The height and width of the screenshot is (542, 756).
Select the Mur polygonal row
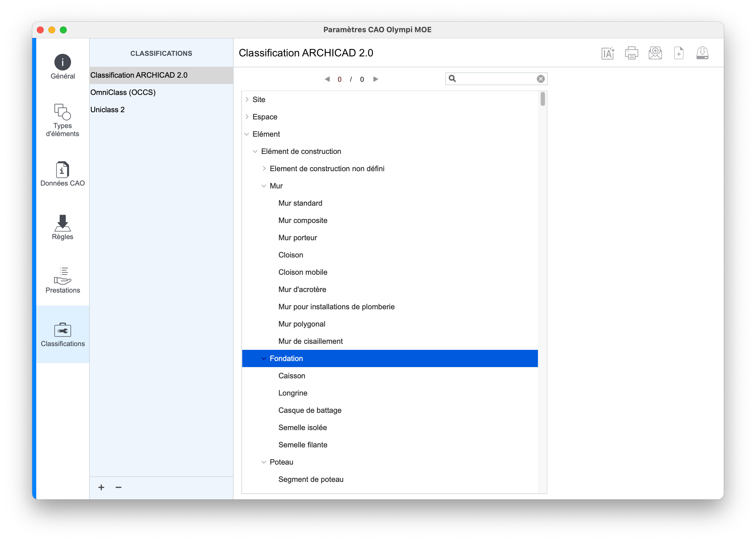click(x=390, y=324)
